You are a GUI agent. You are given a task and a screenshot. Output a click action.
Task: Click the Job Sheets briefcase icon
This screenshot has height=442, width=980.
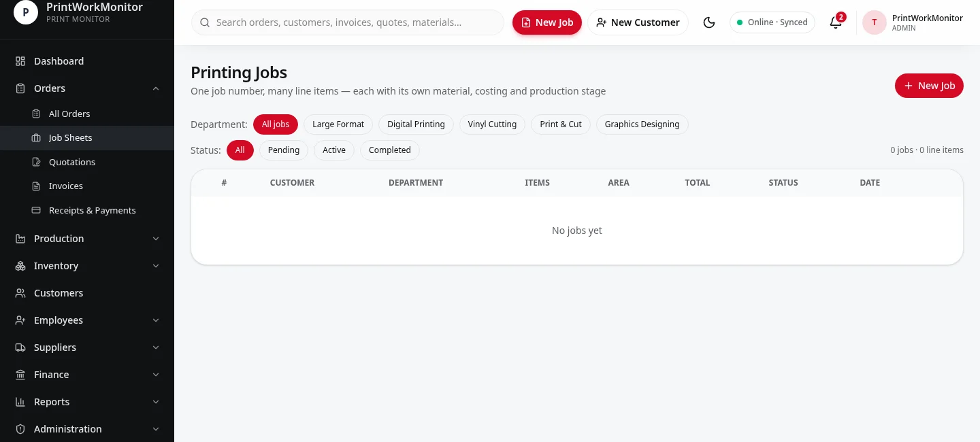pyautogui.click(x=36, y=138)
